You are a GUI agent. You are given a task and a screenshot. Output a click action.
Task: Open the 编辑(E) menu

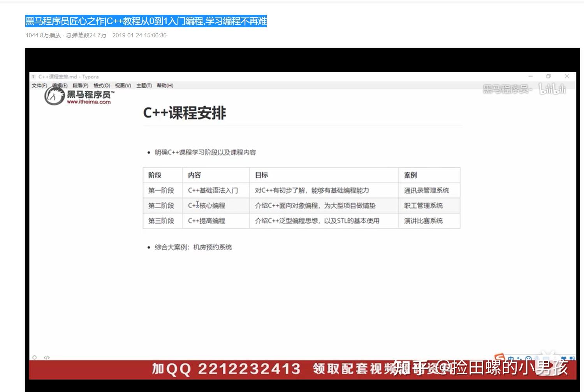click(60, 86)
